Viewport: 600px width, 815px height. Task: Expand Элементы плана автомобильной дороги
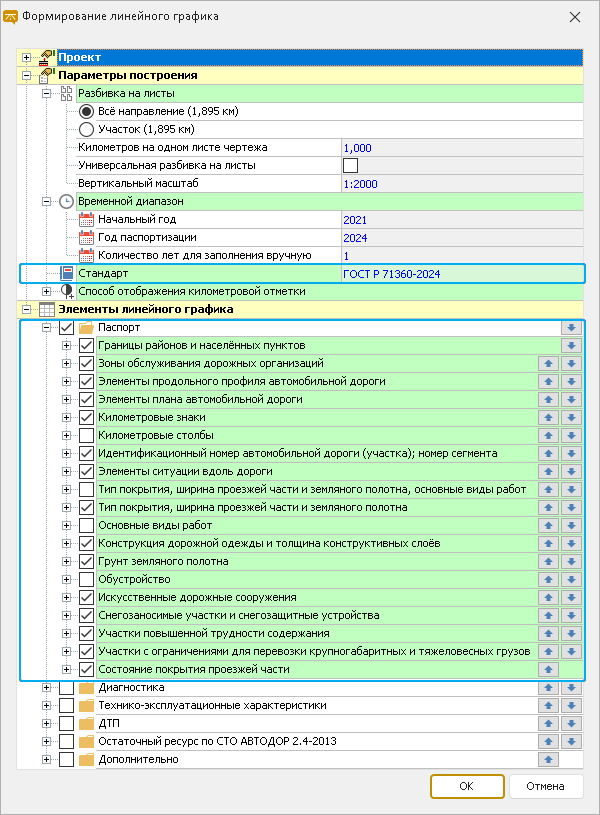[66, 400]
